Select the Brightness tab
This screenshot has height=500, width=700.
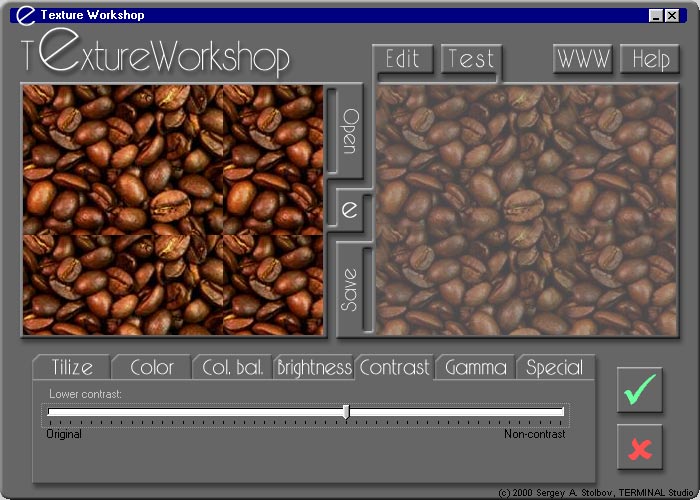tap(314, 367)
